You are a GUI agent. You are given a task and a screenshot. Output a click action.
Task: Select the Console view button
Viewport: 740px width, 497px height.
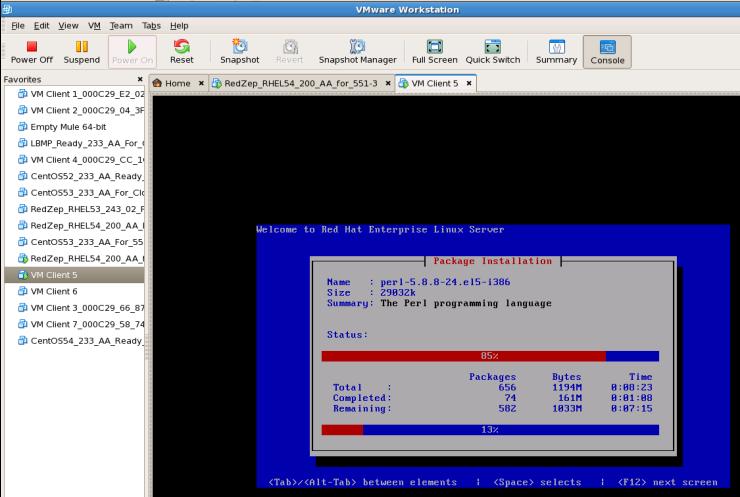click(607, 52)
